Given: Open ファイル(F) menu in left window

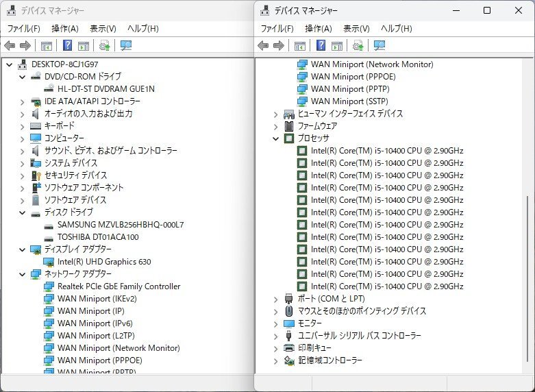Looking at the screenshot, I should click(23, 29).
